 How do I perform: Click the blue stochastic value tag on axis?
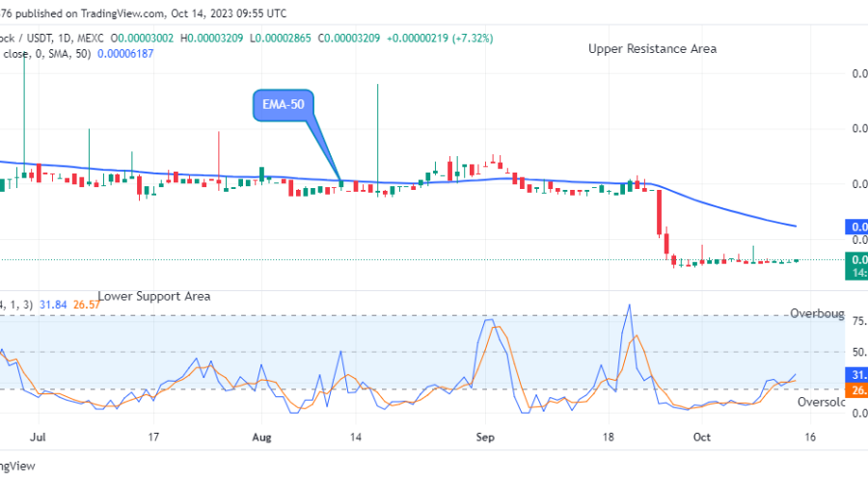coord(856,375)
